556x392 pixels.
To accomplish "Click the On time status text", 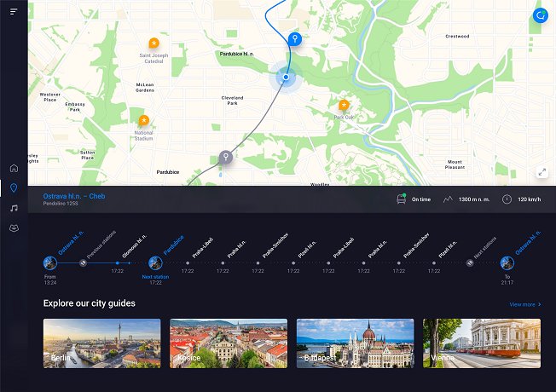I will pos(421,199).
